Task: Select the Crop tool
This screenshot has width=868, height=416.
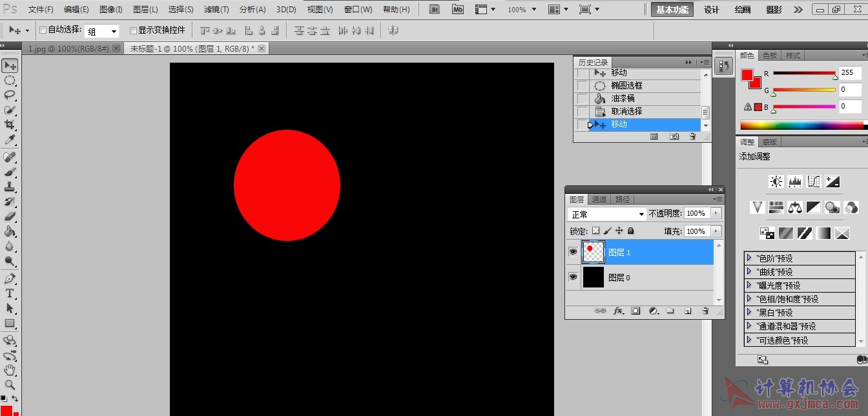Action: [x=10, y=125]
